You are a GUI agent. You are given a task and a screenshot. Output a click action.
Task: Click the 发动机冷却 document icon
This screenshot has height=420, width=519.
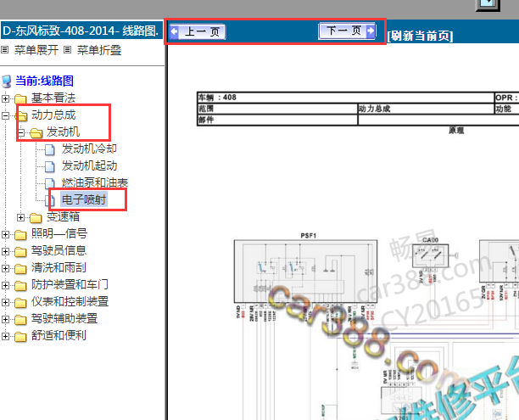click(50, 149)
